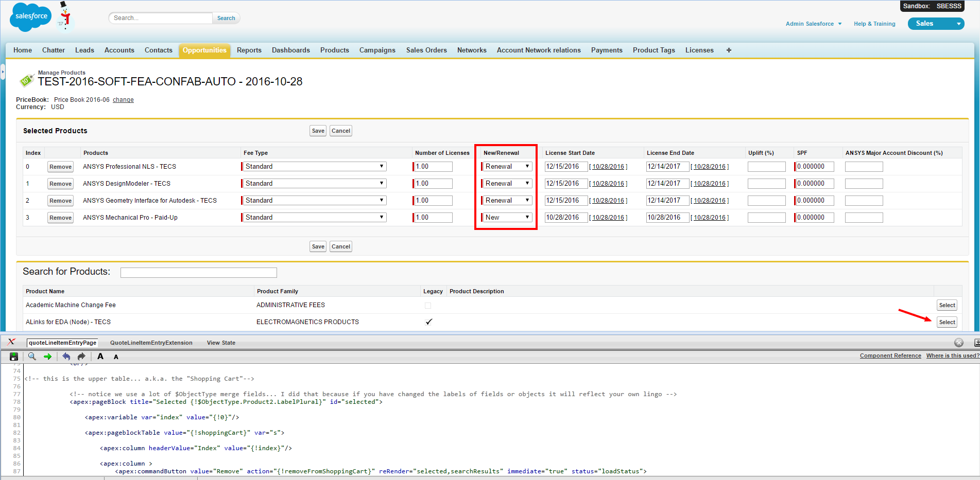Toggle Legacy checkbox for Academic Machine Change Fee
Viewport: 980px width, 480px height.
click(x=428, y=306)
